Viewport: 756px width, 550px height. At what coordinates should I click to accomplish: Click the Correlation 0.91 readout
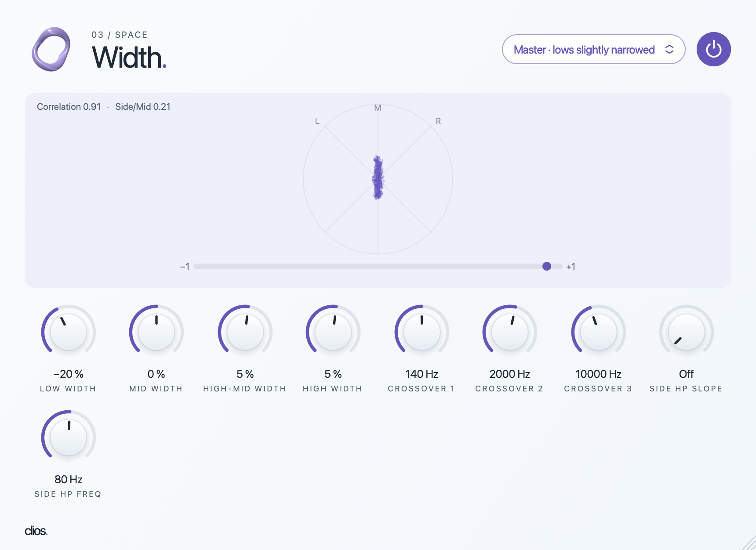coord(69,107)
